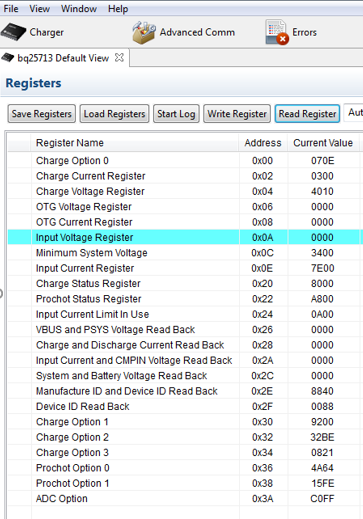Select the Charge Option 0 row
The image size is (363, 519).
pos(184,161)
